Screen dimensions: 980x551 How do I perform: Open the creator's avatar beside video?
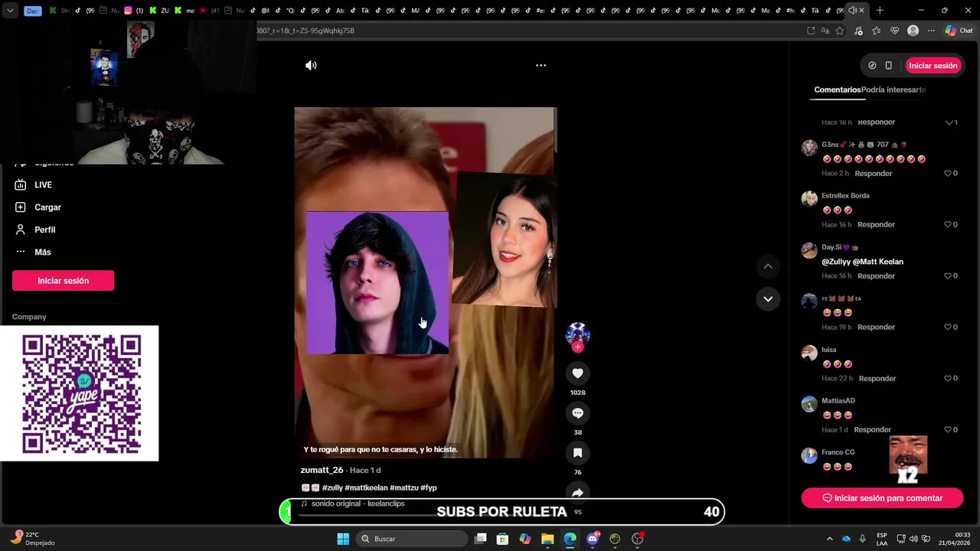pyautogui.click(x=577, y=334)
